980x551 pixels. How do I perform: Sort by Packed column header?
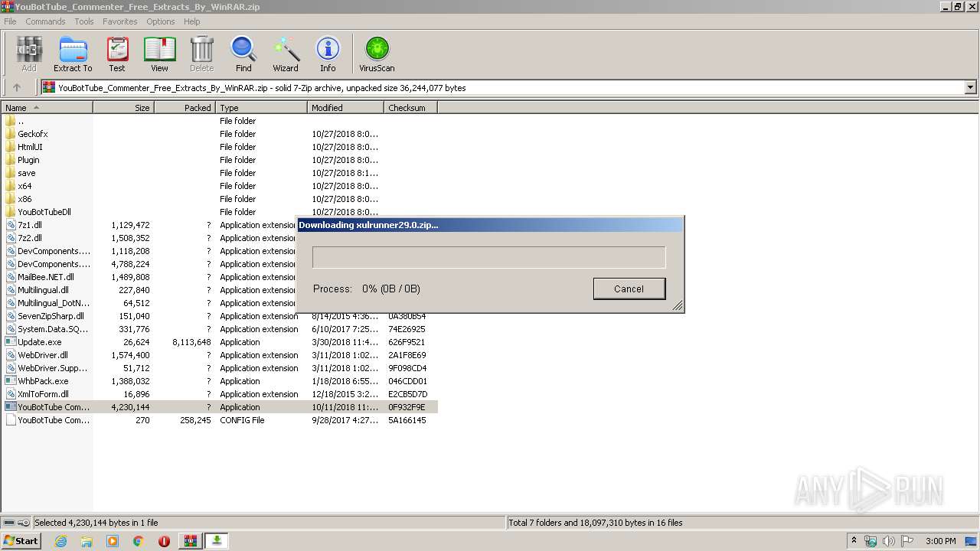(185, 108)
